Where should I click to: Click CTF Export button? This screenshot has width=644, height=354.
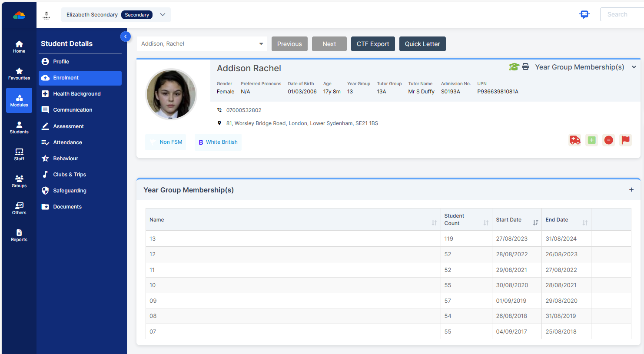(x=373, y=44)
